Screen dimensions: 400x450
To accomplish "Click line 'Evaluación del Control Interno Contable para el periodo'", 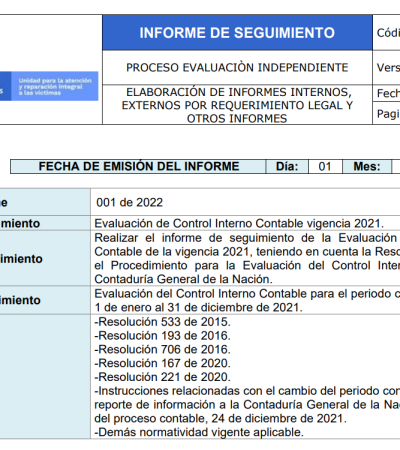I will click(247, 294).
